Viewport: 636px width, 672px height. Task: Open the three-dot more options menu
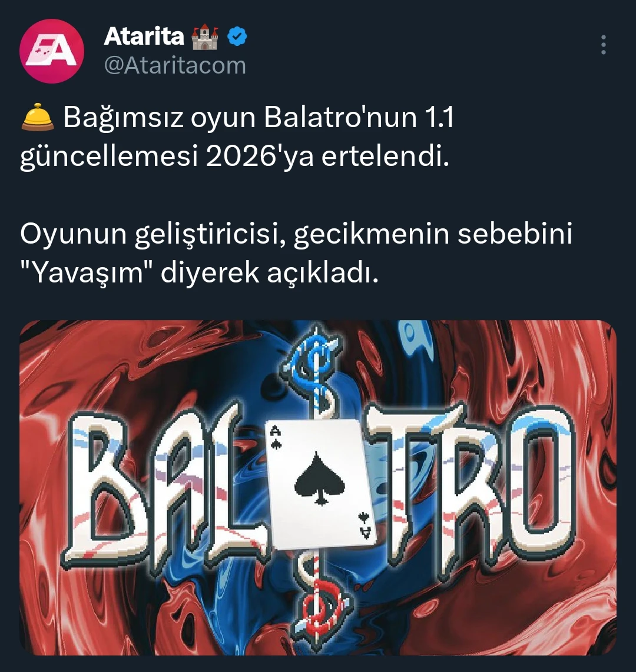click(x=604, y=45)
